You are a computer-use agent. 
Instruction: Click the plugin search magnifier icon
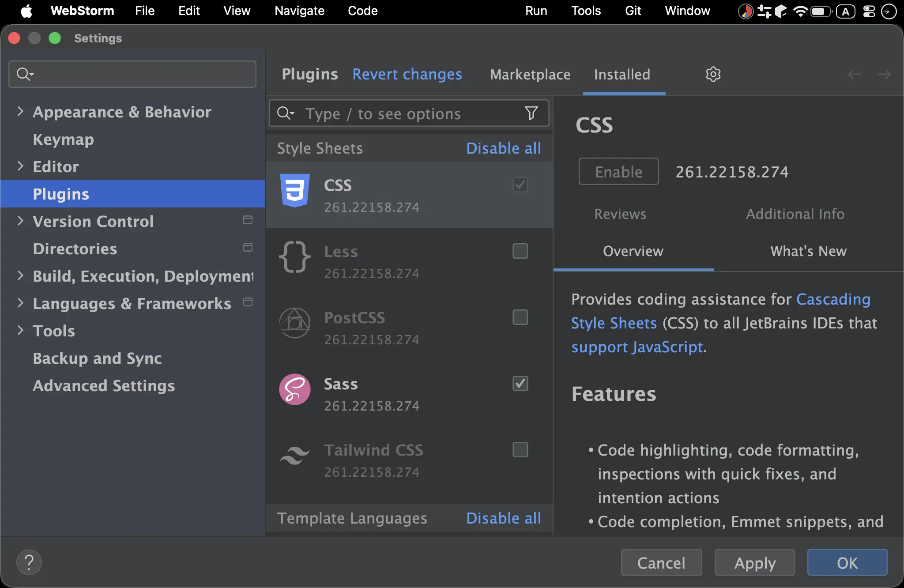[x=285, y=113]
